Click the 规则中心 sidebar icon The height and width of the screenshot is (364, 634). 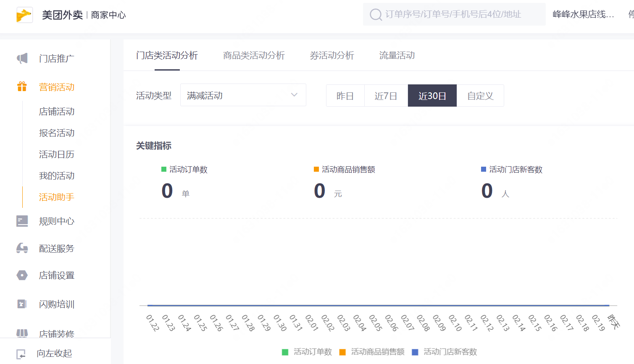point(22,221)
